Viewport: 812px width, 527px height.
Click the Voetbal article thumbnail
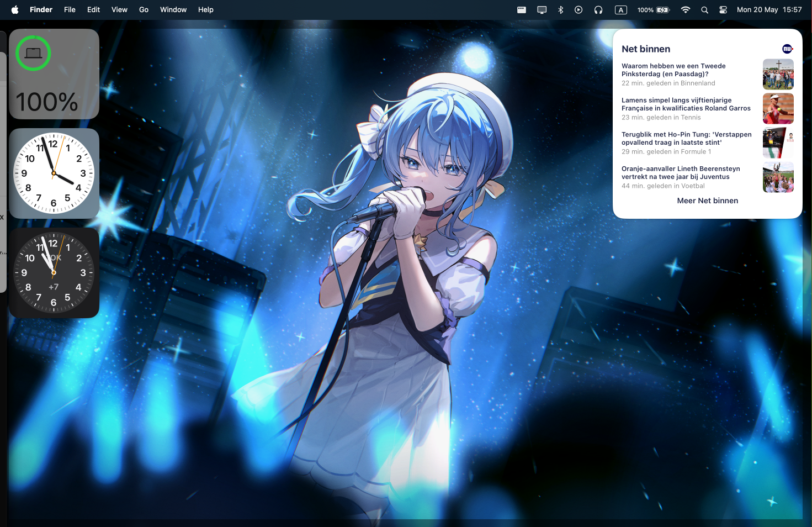[x=778, y=177]
